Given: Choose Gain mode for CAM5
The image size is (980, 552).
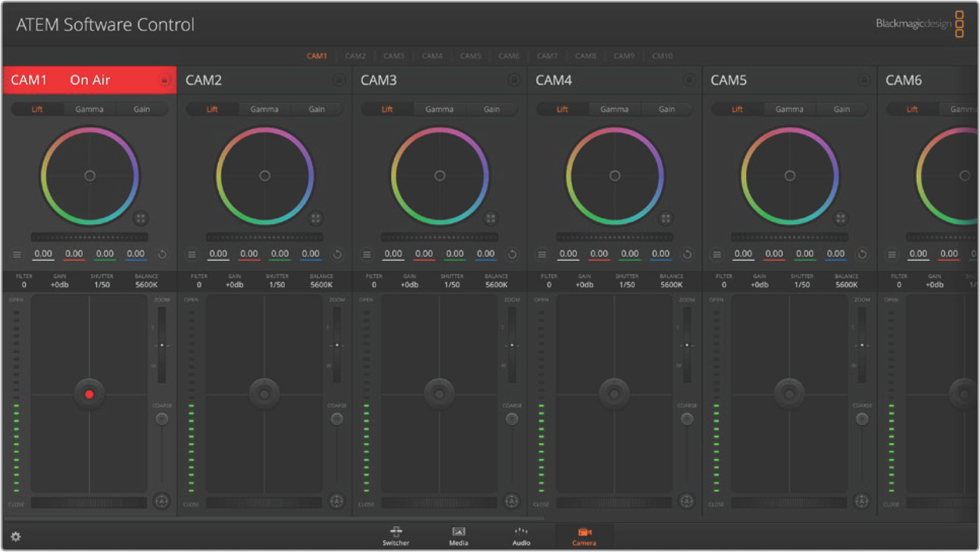Looking at the screenshot, I should point(842,109).
